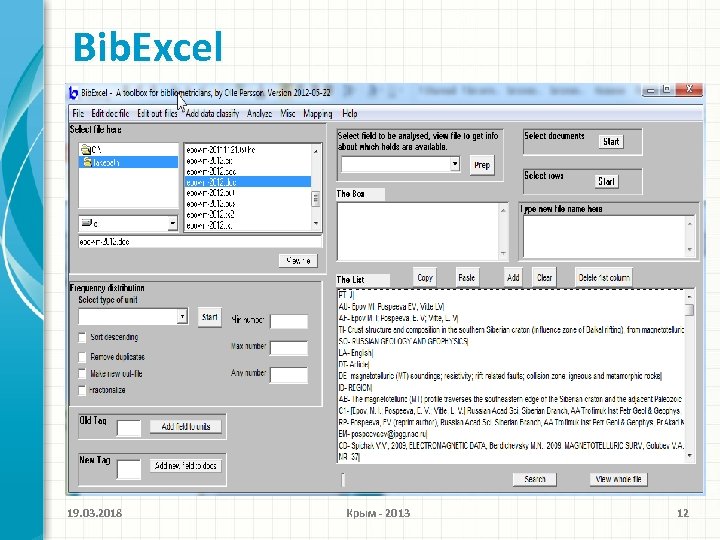Select the highlighted folder under C:\
The image size is (720, 540).
[129, 162]
